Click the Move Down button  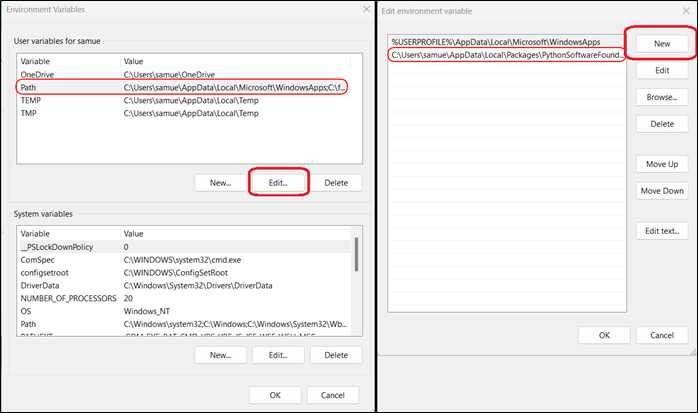pyautogui.click(x=662, y=190)
